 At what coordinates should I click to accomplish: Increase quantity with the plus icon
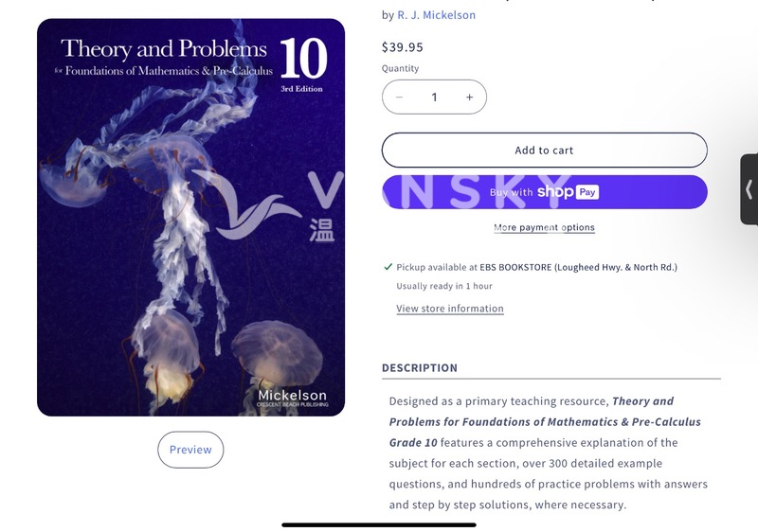[469, 98]
